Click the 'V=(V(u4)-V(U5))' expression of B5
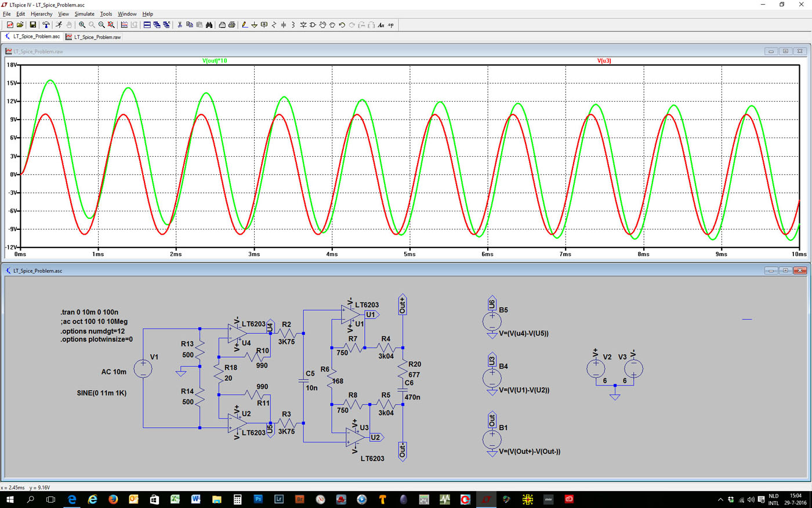The height and width of the screenshot is (508, 812). click(524, 333)
